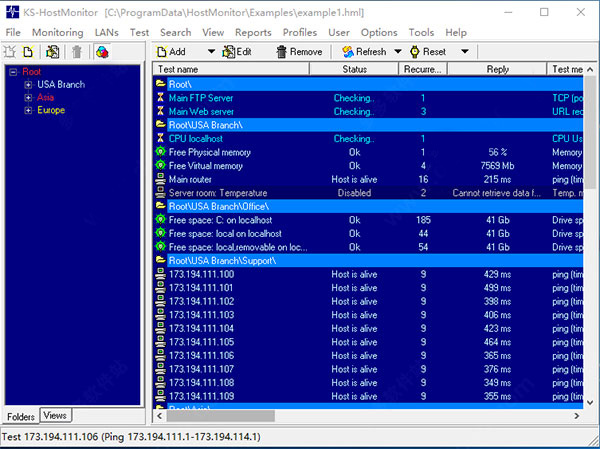Click the icon beside the Main router test
600x449 pixels.
pyautogui.click(x=160, y=179)
